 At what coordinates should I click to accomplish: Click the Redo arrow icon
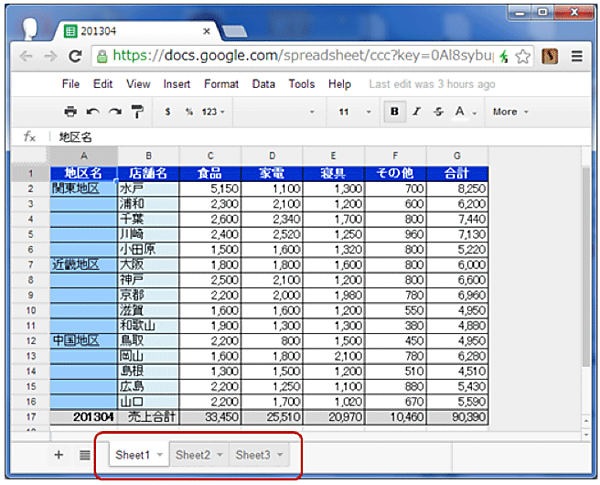coord(114,112)
